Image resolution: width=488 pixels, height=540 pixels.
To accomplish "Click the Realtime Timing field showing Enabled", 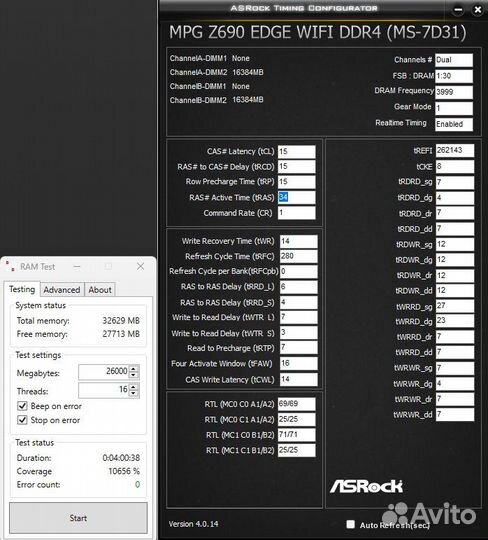I will click(454, 124).
